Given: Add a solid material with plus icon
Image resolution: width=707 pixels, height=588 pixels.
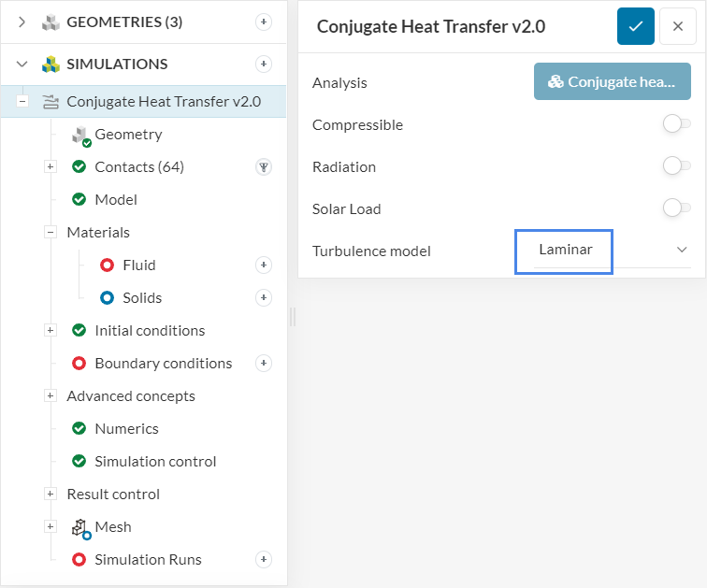Looking at the screenshot, I should (x=264, y=298).
